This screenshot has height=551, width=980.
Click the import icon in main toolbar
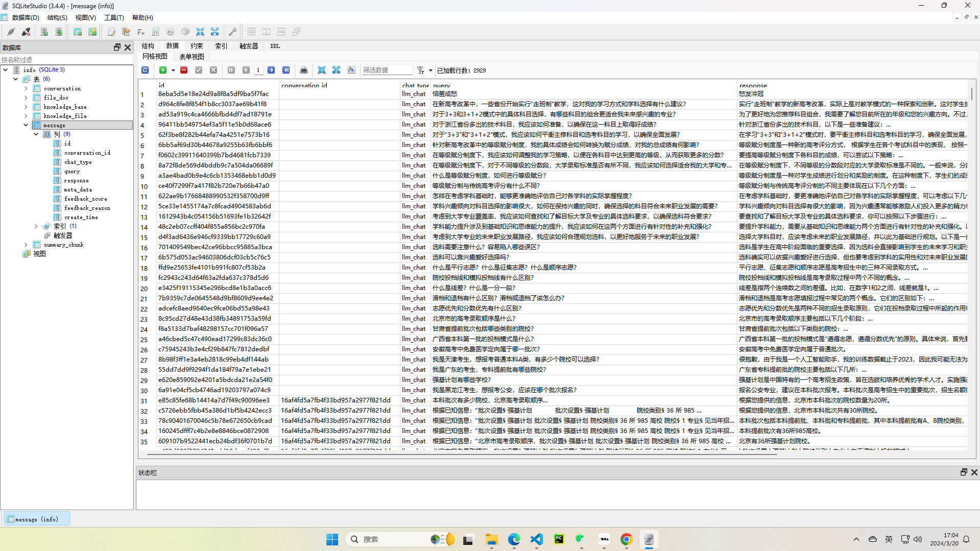[x=200, y=32]
